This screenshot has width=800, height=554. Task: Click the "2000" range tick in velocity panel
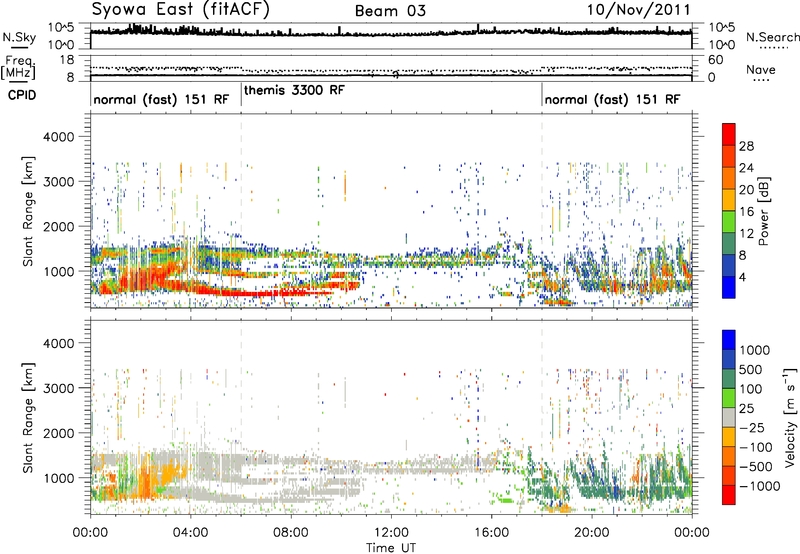[x=58, y=433]
